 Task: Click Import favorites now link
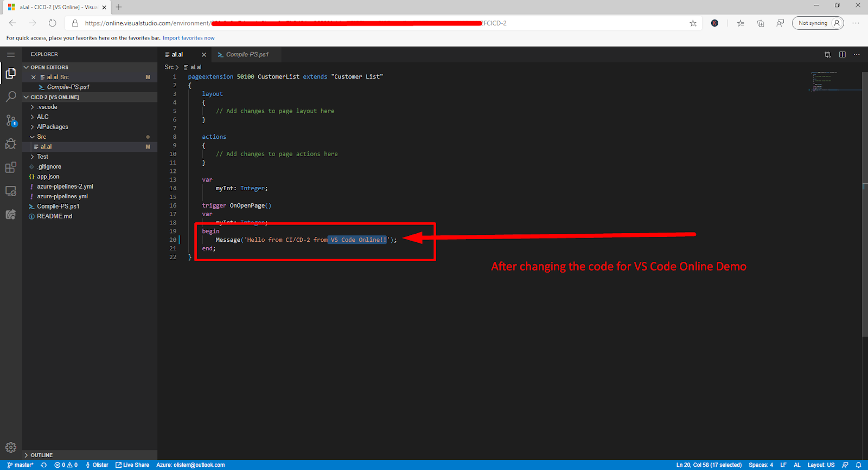point(188,38)
